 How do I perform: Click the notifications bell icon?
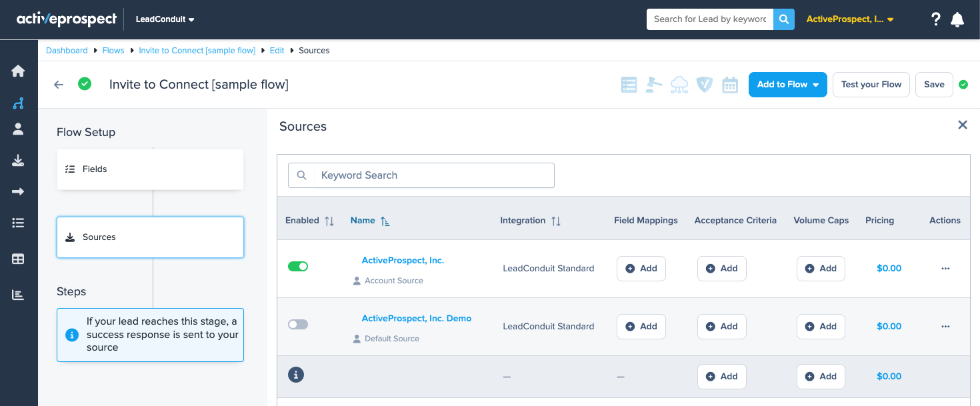[957, 19]
